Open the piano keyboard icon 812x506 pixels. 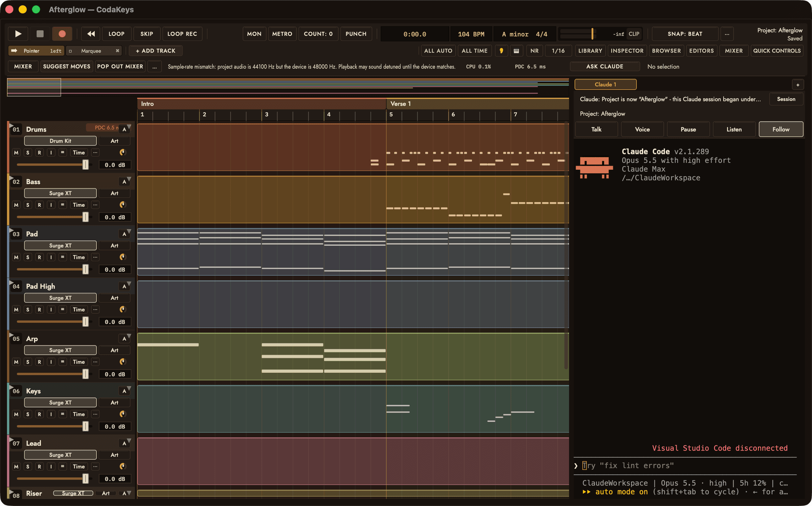(516, 51)
